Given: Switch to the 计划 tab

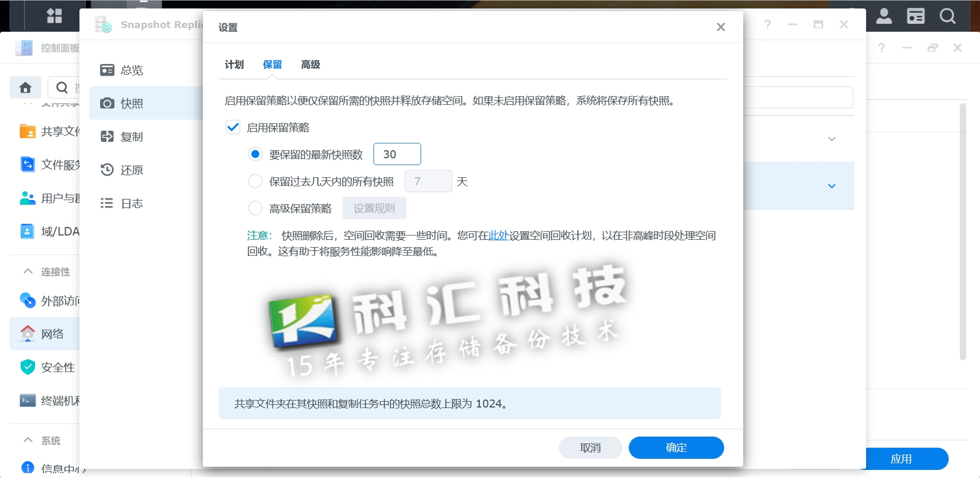Looking at the screenshot, I should coord(234,65).
